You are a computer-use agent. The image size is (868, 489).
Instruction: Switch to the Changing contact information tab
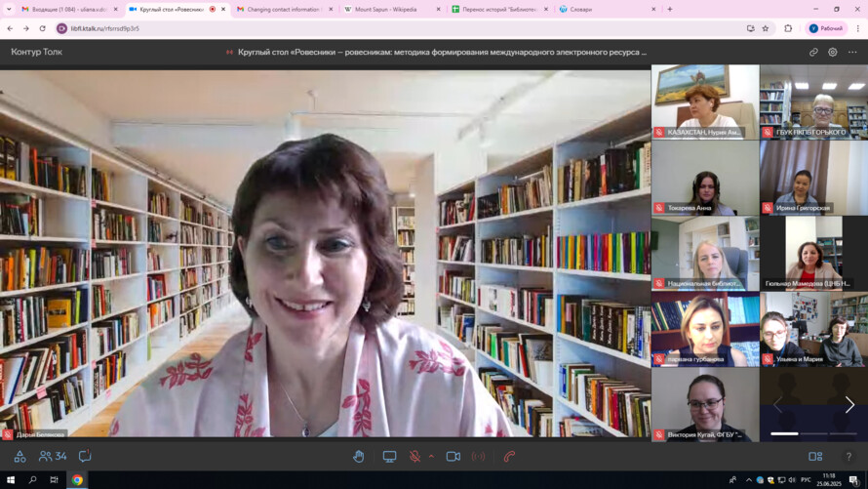[283, 9]
